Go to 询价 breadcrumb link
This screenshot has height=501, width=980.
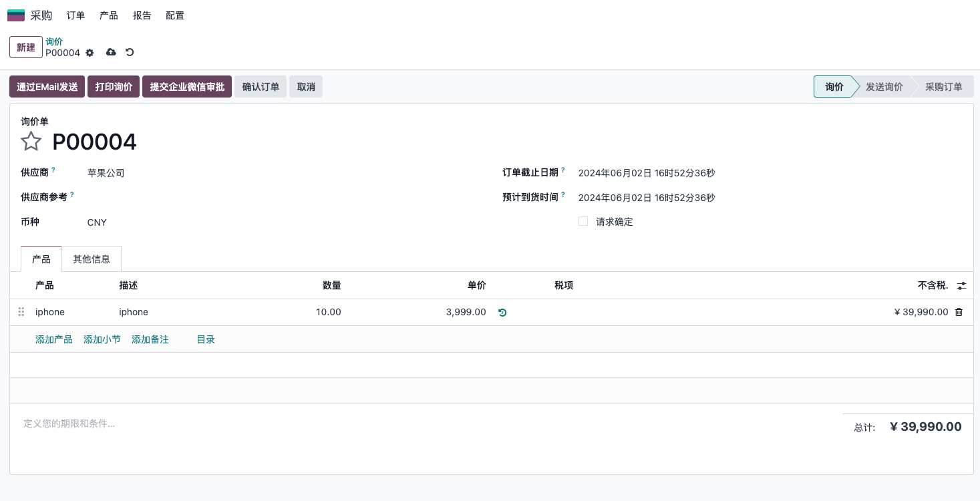54,41
